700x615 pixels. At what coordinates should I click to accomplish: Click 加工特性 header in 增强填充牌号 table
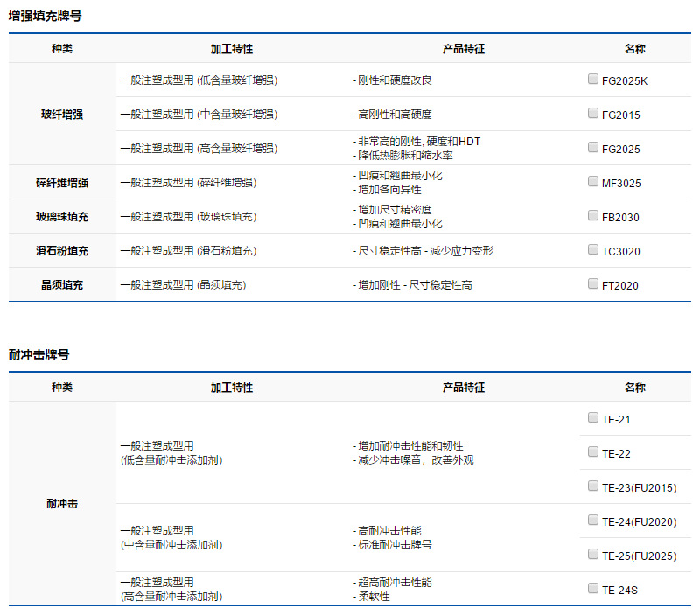pos(232,49)
